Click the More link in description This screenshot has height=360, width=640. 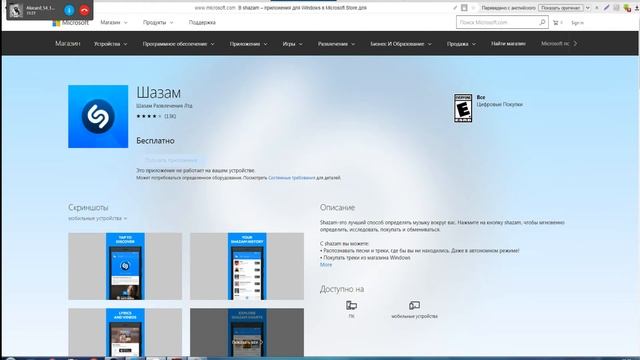click(x=326, y=265)
